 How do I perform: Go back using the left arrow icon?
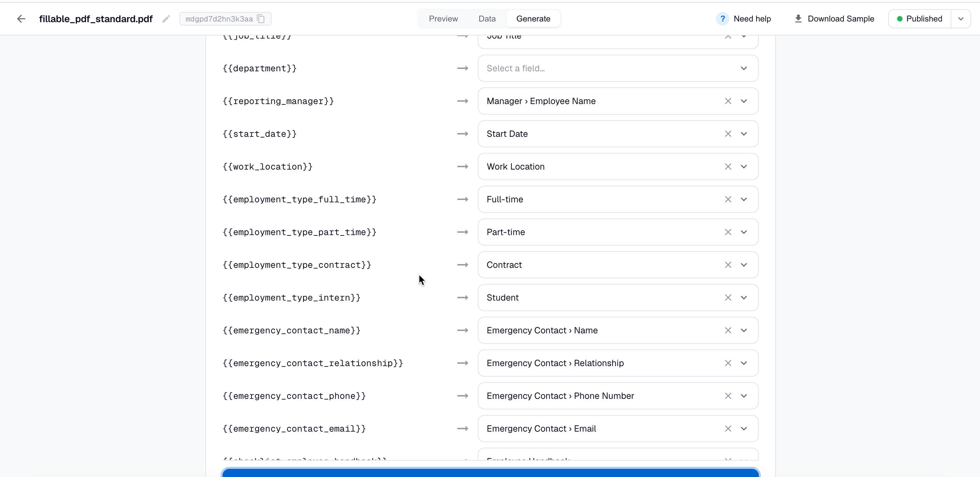[x=21, y=19]
